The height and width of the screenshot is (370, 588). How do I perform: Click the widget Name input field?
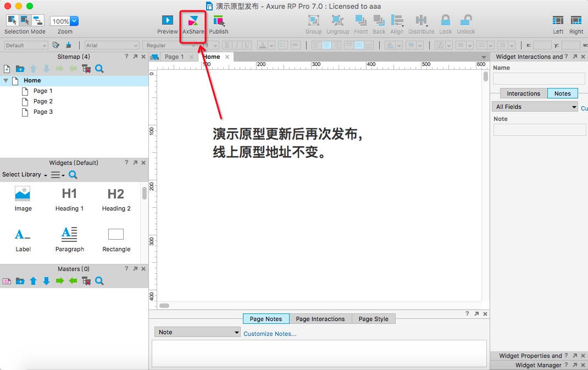tap(539, 79)
